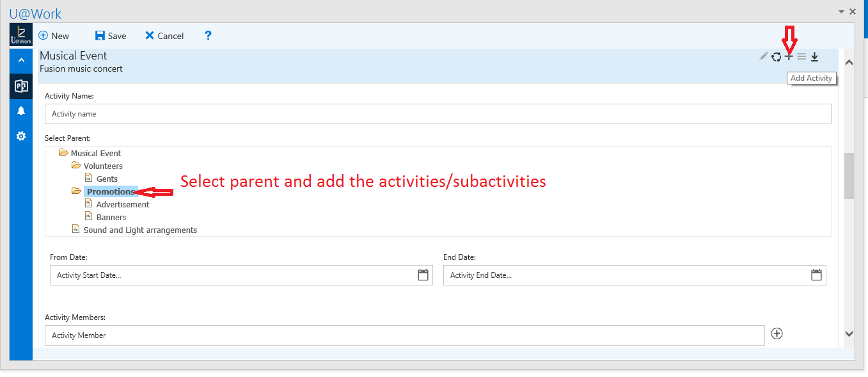Click the blue help question mark
This screenshot has height=377, width=868.
pos(208,36)
